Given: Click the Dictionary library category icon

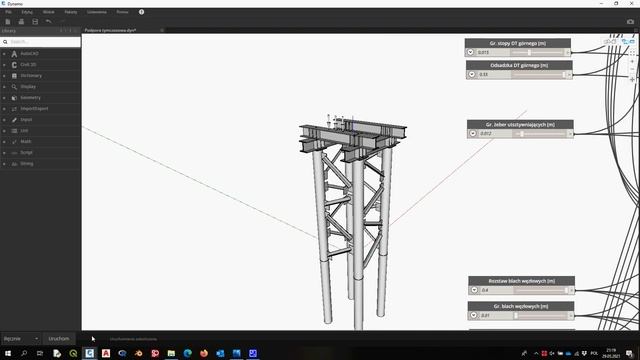Looking at the screenshot, I should click(14, 76).
